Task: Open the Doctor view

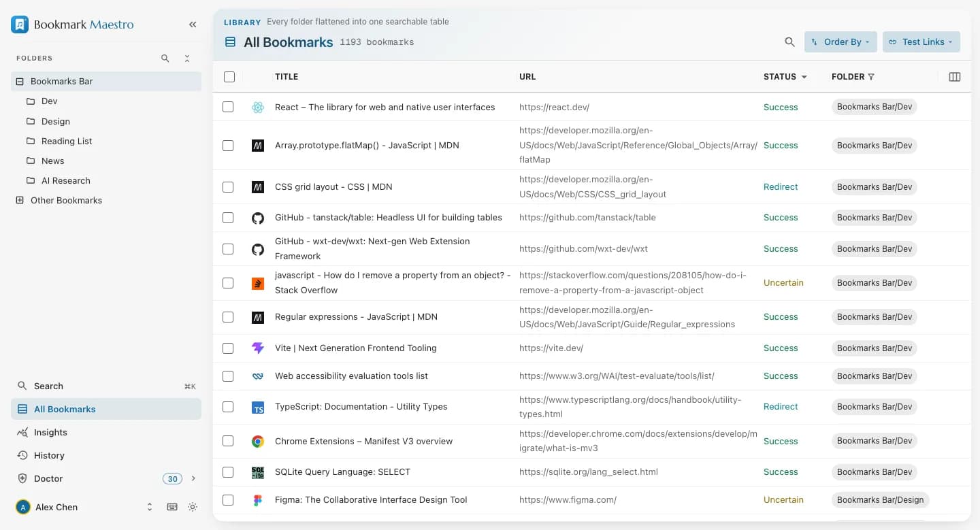Action: [x=48, y=479]
